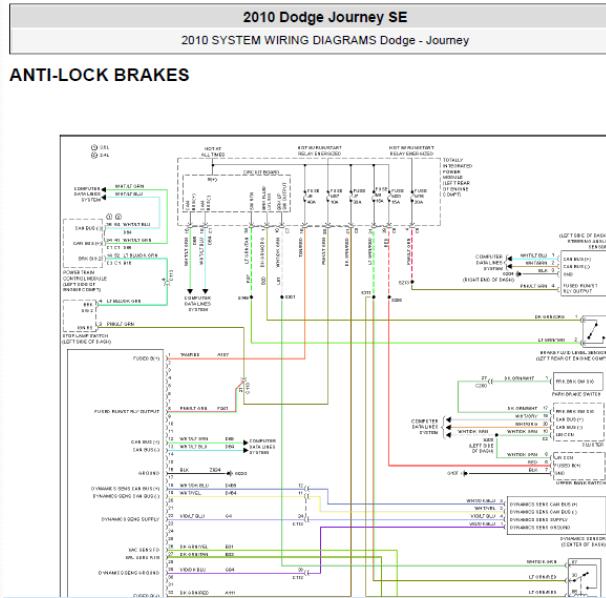
Task: Click the 'GROUND' label beside pin 16
Action: [149, 473]
